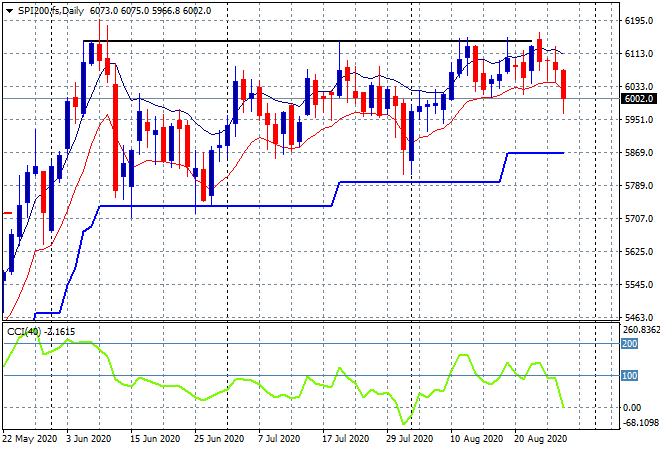
Task: Click the black horizontal resistance line
Action: [x=307, y=41]
